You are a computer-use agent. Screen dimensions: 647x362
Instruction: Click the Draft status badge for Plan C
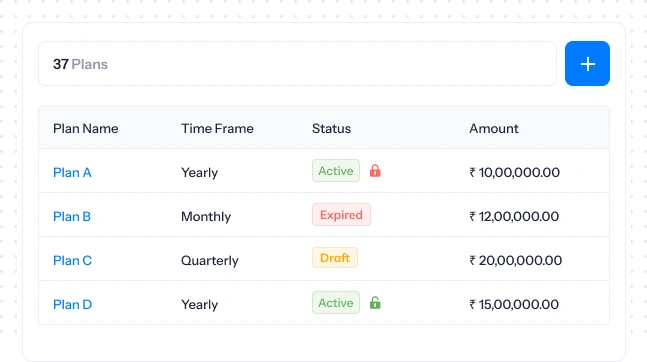point(335,258)
